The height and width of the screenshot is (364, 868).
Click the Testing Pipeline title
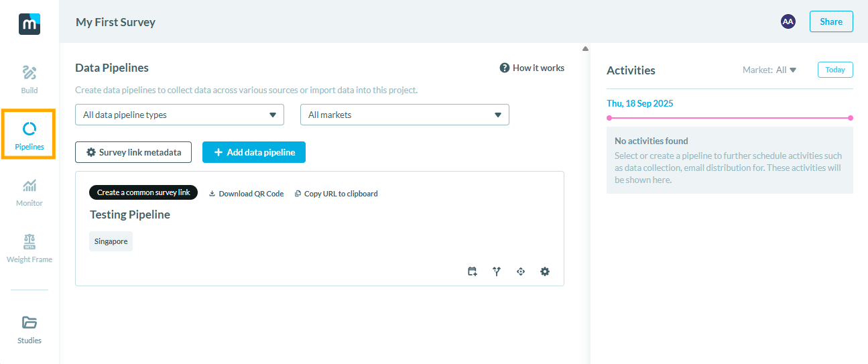pos(130,215)
